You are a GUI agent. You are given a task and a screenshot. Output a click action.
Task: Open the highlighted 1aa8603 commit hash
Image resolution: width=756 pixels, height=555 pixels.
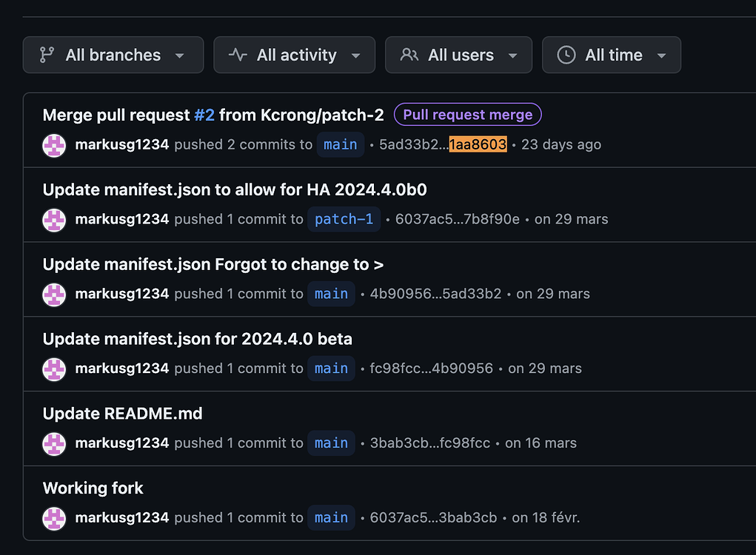pyautogui.click(x=478, y=144)
